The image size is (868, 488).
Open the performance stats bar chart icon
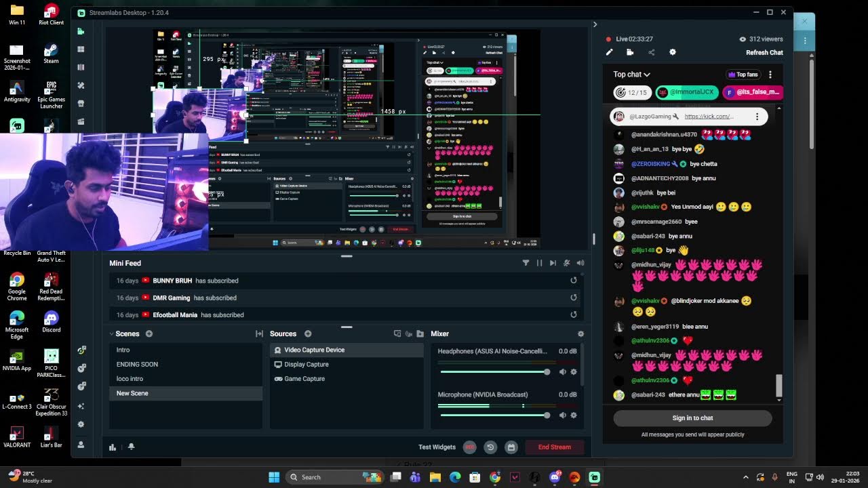[x=113, y=447]
